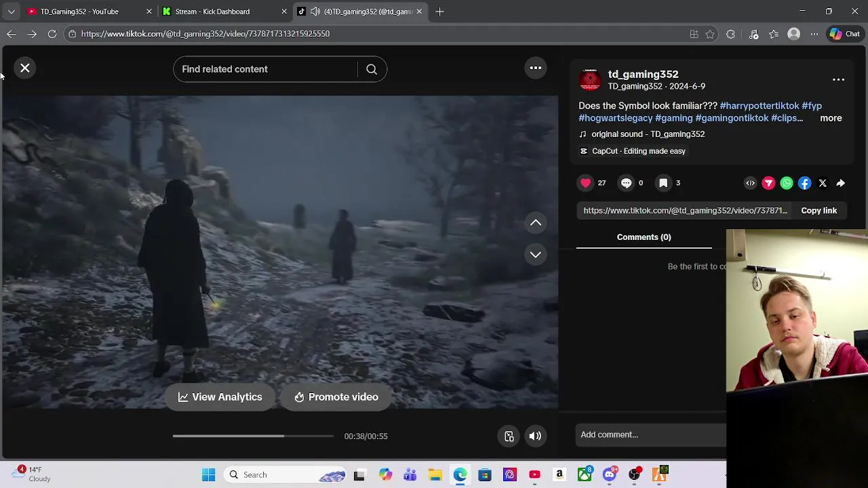Open Discord from the taskbar
Viewport: 868px width, 488px height.
pos(610,475)
